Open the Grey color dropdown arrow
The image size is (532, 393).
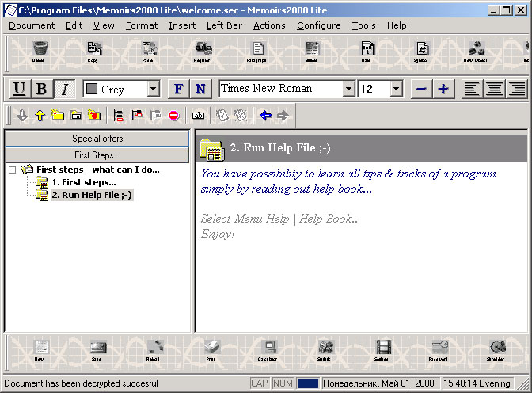coord(154,89)
